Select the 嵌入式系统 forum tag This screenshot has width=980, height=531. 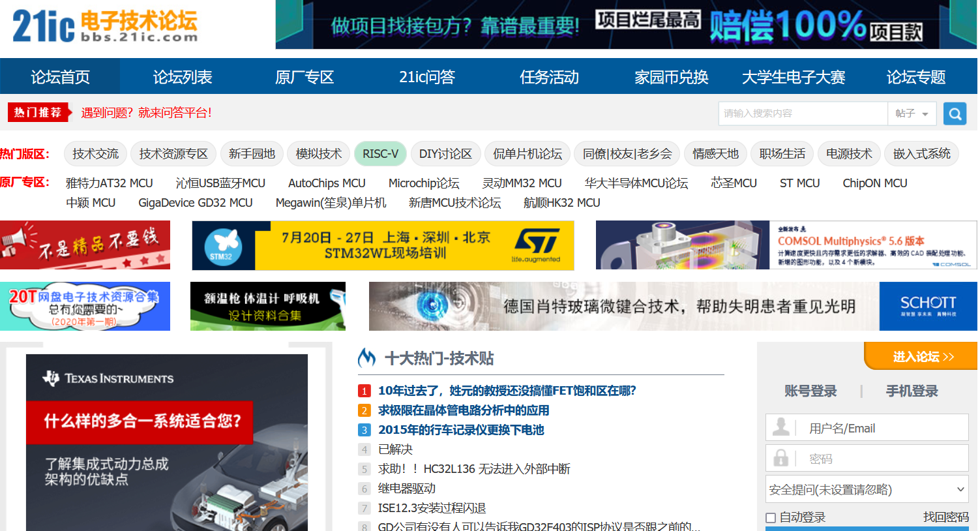click(922, 154)
